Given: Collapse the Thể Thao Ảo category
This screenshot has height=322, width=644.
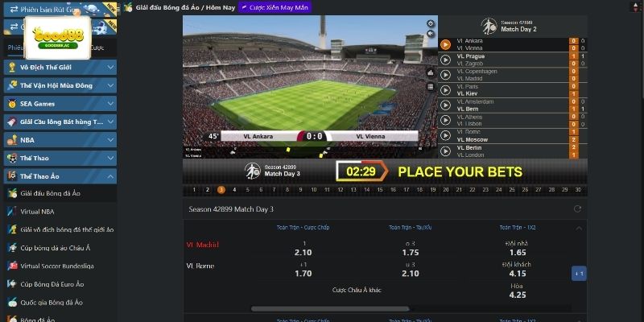Looking at the screenshot, I should 60,176.
